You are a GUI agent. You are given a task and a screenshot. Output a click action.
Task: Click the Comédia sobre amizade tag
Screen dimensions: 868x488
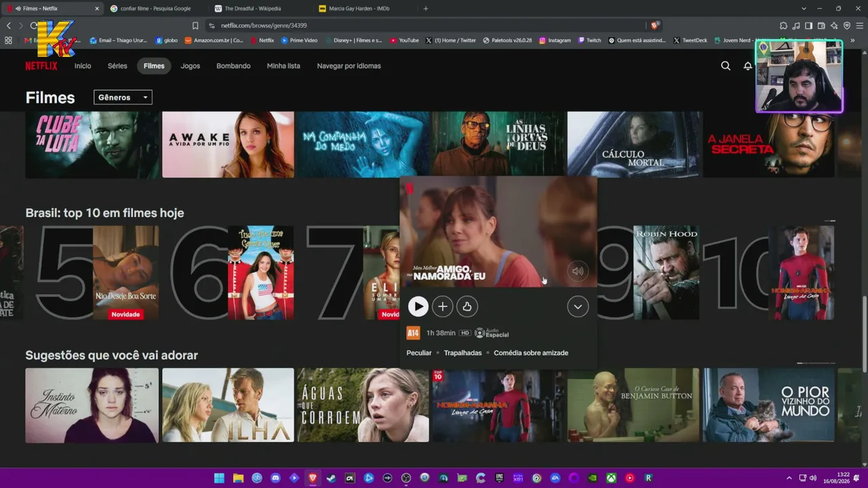531,353
